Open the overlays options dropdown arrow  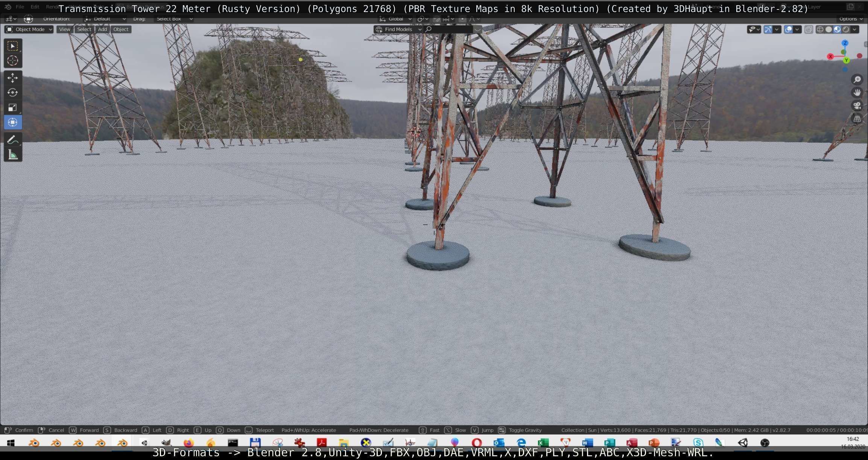coord(797,29)
